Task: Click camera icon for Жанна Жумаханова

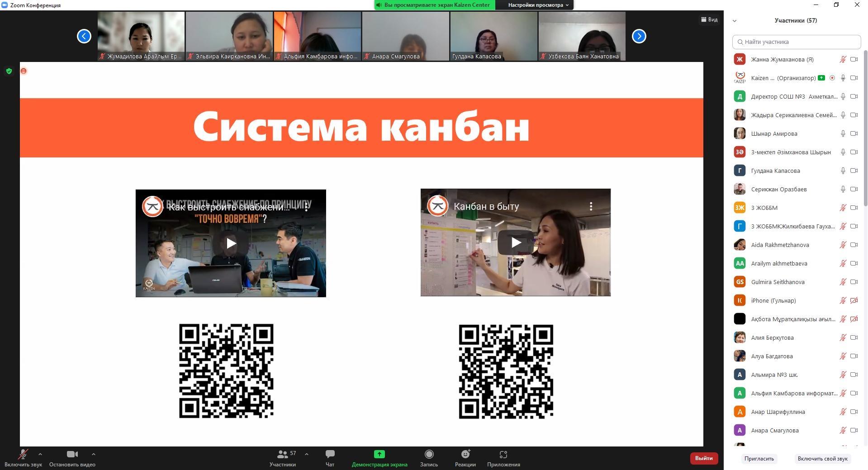Action: [x=854, y=59]
